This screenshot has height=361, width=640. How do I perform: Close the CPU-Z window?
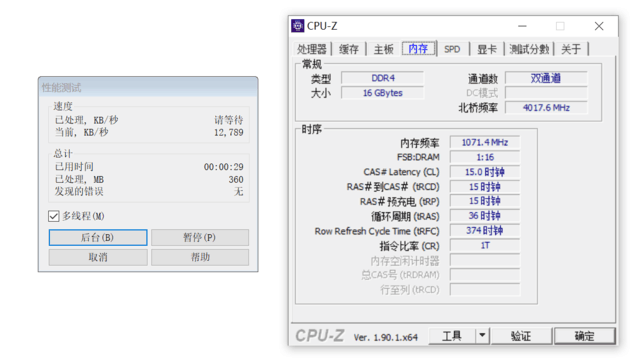pos(599,26)
